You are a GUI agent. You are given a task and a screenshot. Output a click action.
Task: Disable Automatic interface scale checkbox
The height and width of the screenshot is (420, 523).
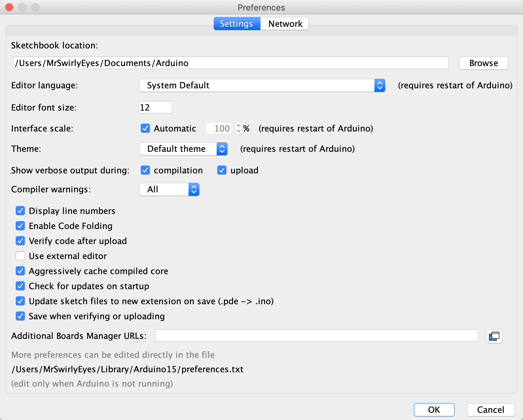pos(145,129)
